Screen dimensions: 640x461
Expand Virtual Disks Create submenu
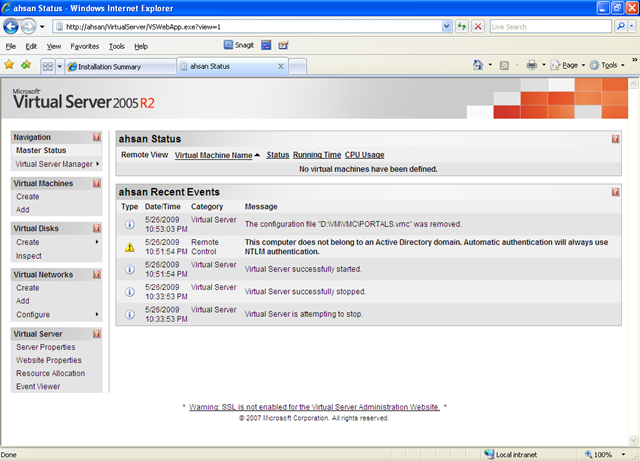coord(97,242)
